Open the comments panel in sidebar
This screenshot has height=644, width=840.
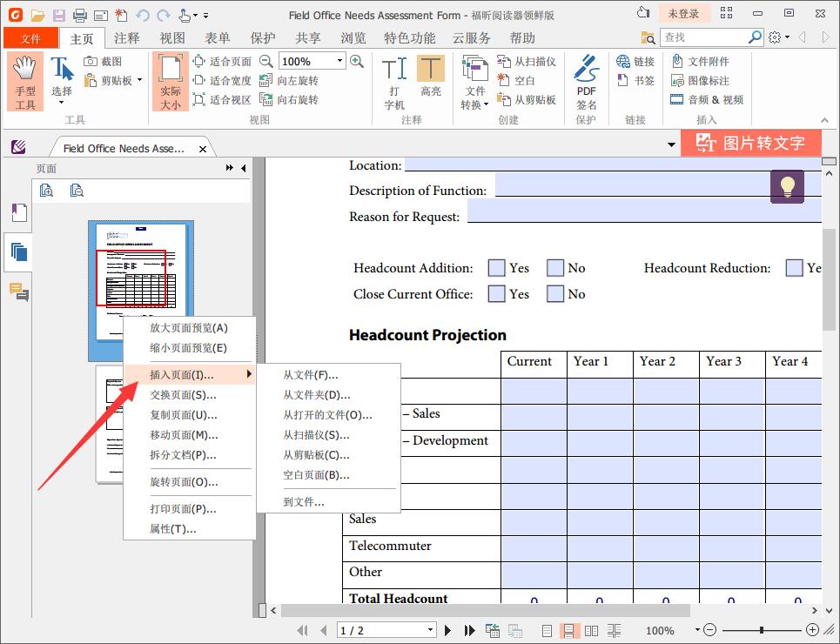coord(19,292)
